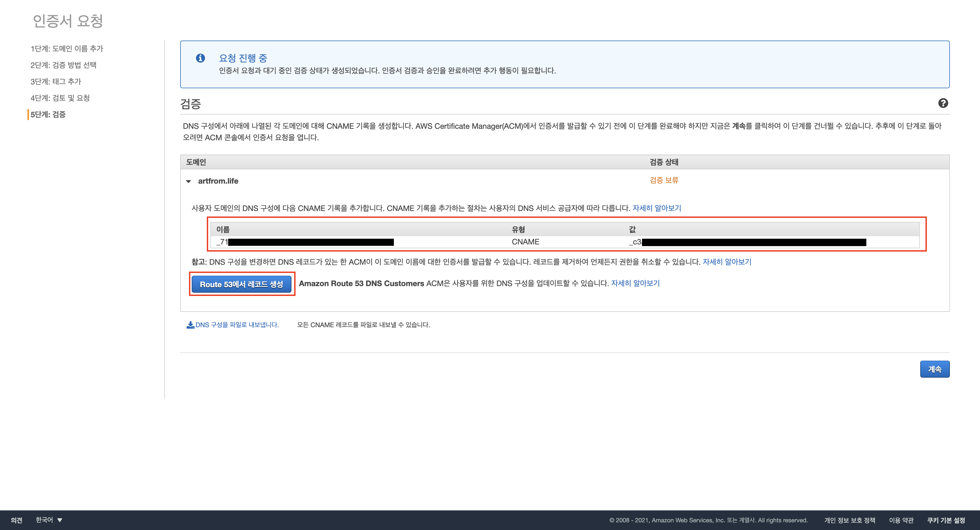Click 의견 feedback in footer
This screenshot has height=530, width=980.
[16, 520]
